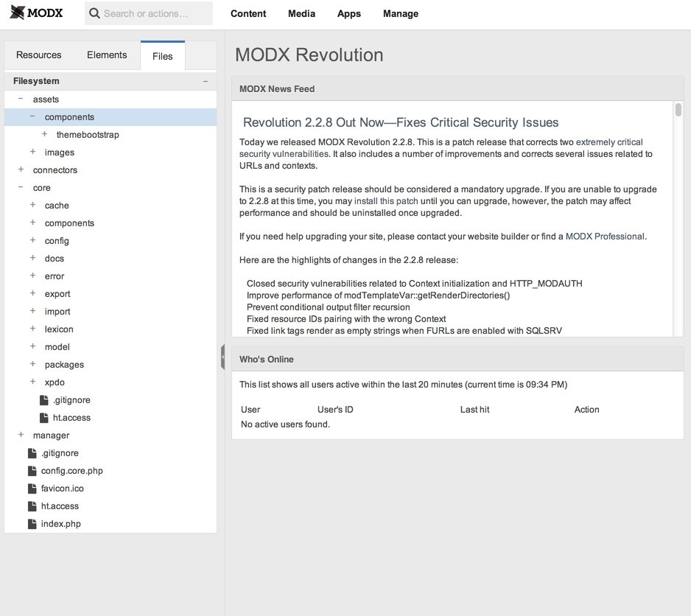Viewport: 691px width, 616px height.
Task: Click the root-level ht.access file icon above index.php
Action: (x=32, y=505)
